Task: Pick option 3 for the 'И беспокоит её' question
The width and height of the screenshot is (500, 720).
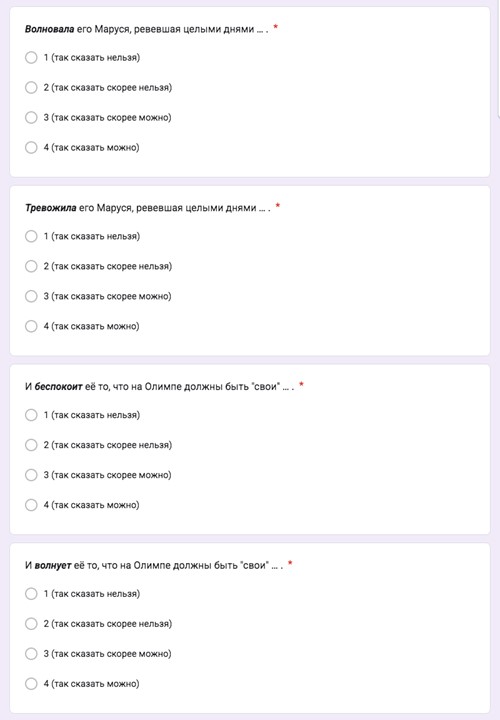Action: coord(31,475)
